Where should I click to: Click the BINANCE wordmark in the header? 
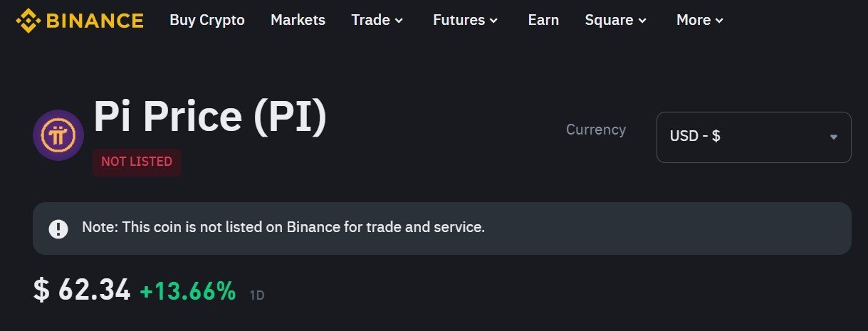click(93, 21)
